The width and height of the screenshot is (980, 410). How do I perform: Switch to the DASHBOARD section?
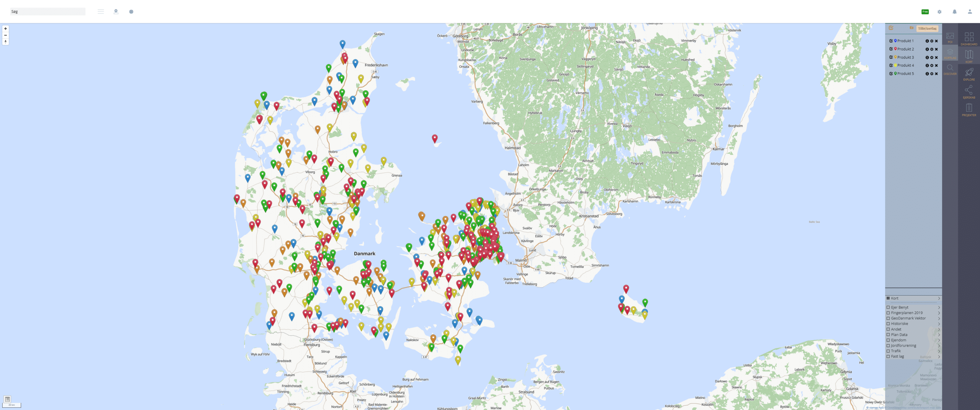click(969, 39)
